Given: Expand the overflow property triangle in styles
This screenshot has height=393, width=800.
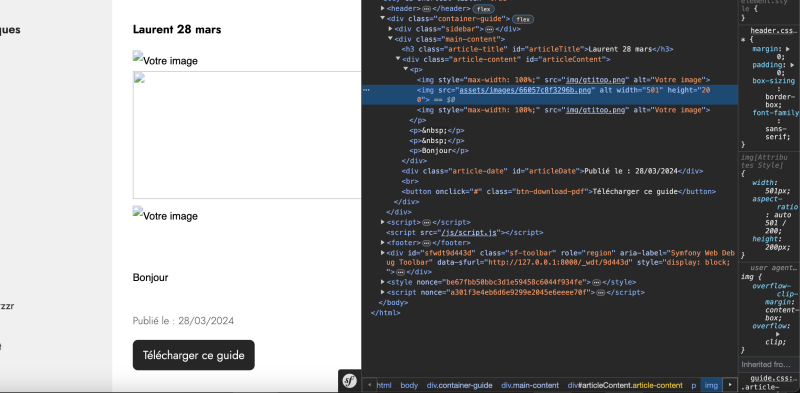Looking at the screenshot, I should [x=777, y=334].
